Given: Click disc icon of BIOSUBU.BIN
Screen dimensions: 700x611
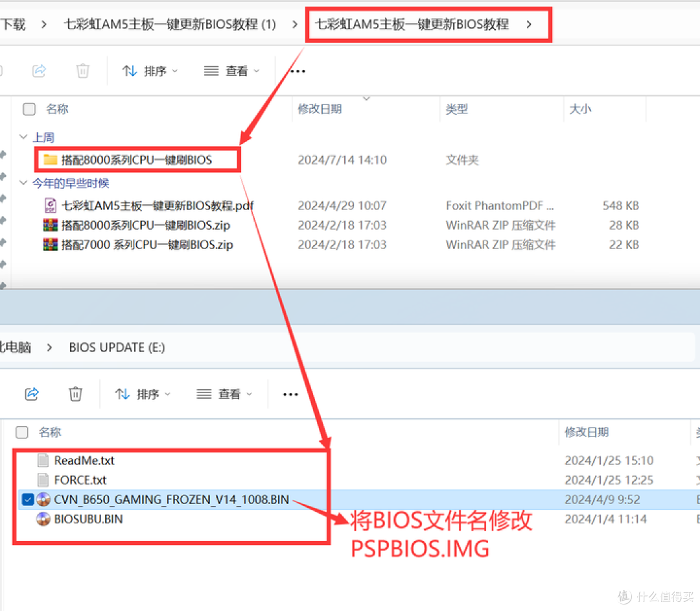Looking at the screenshot, I should 43,518.
